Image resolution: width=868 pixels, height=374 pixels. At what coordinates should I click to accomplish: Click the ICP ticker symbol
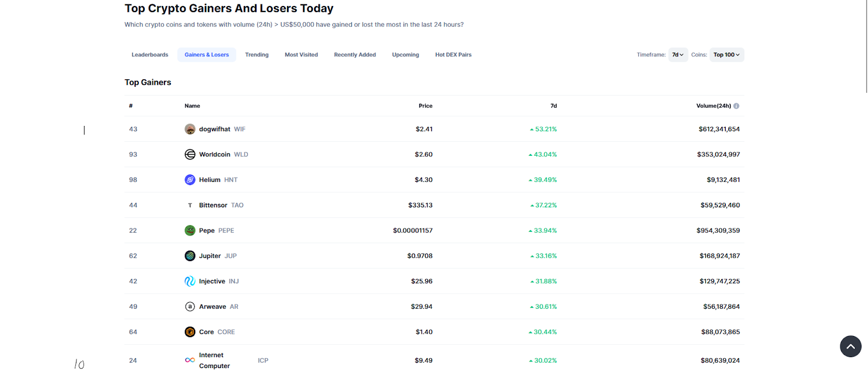click(x=263, y=360)
